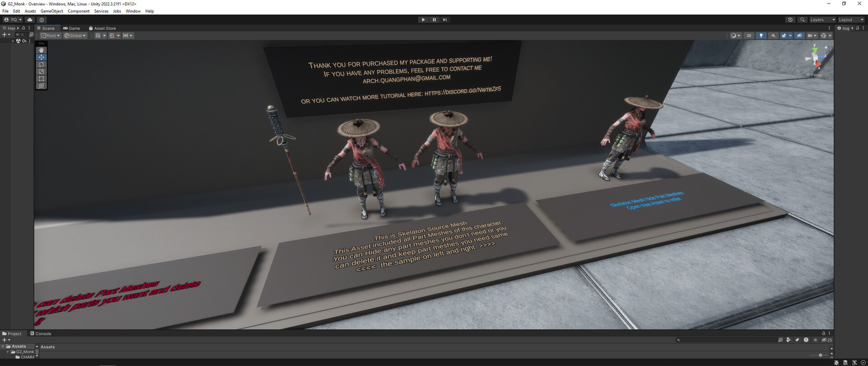Open Inspector panel three-dot menu
Screen dimensions: 868x366
point(863,28)
